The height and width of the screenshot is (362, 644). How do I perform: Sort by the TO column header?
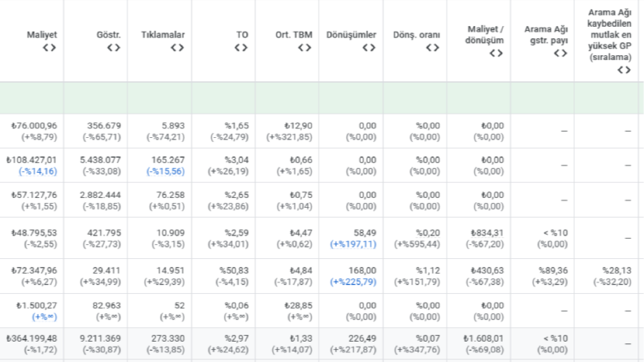click(x=242, y=35)
